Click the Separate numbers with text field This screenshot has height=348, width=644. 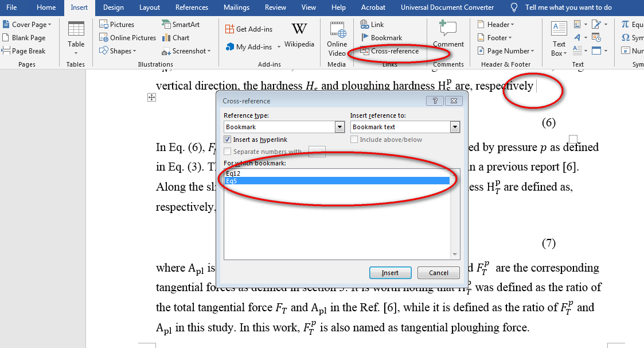point(317,152)
